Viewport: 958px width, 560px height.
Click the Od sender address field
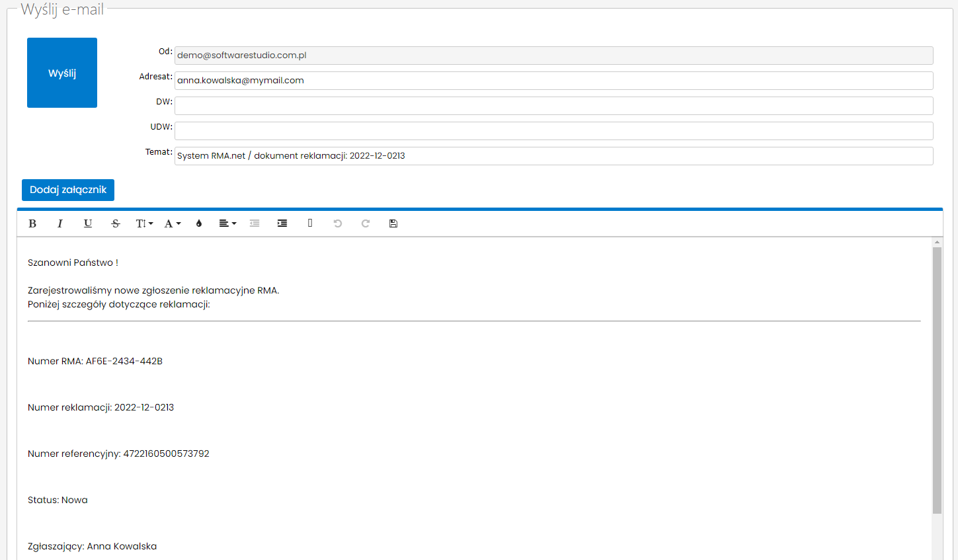point(554,56)
